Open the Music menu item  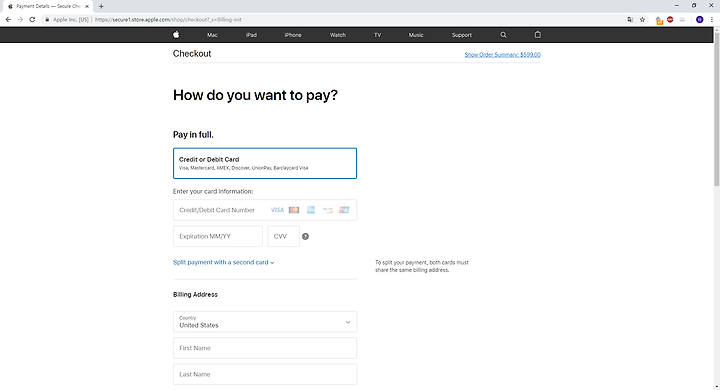[416, 35]
